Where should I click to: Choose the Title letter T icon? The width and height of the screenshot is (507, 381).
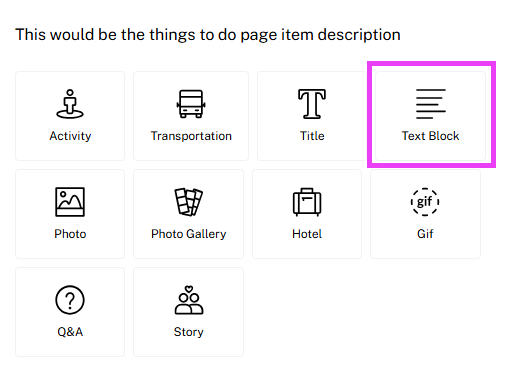312,104
